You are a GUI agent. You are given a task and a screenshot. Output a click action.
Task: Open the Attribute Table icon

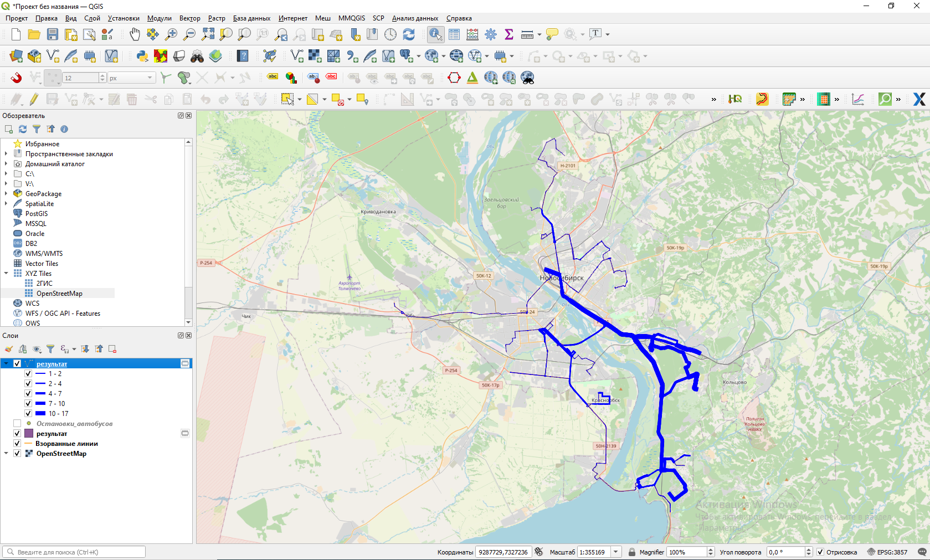454,34
